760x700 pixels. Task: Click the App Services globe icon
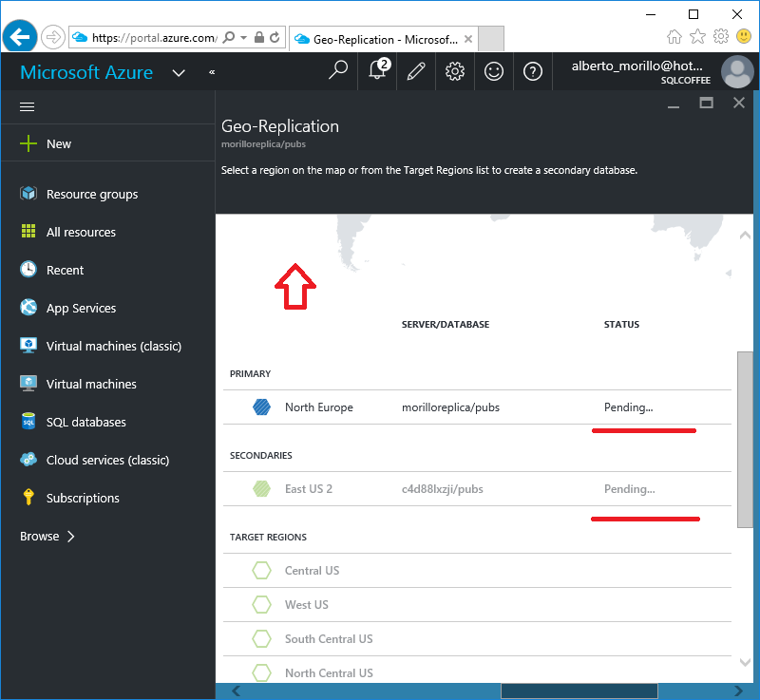[28, 307]
